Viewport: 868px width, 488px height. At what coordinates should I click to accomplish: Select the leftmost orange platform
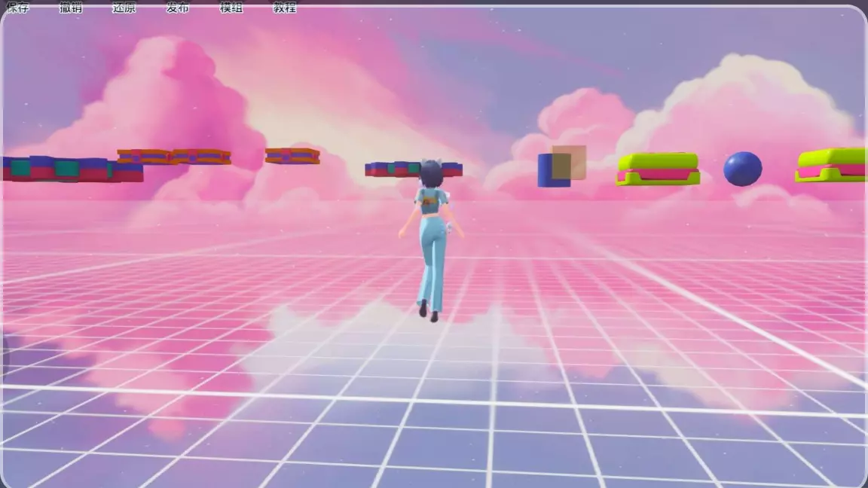pyautogui.click(x=145, y=157)
